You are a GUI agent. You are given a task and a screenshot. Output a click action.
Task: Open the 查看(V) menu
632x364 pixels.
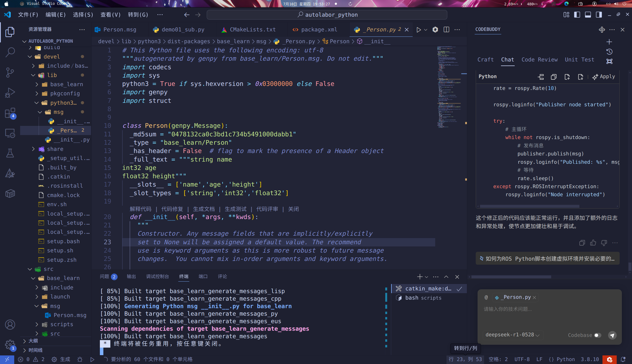111,15
